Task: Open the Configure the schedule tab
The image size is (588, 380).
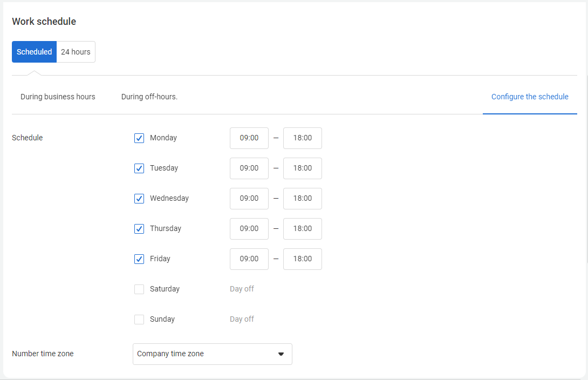Action: 530,97
